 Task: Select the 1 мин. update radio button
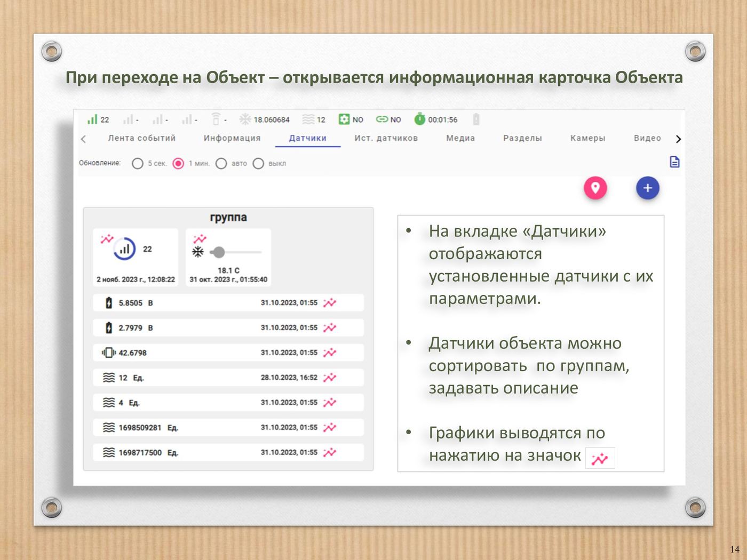pyautogui.click(x=178, y=163)
